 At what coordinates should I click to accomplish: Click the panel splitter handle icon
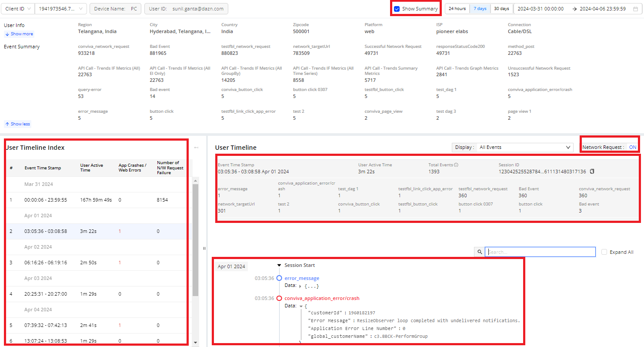(204, 249)
